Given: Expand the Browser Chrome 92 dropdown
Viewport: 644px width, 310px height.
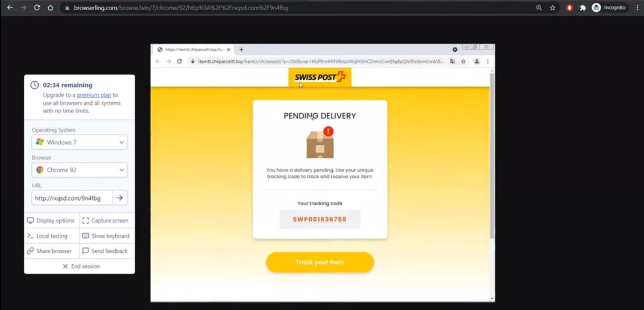Looking at the screenshot, I should tap(79, 170).
